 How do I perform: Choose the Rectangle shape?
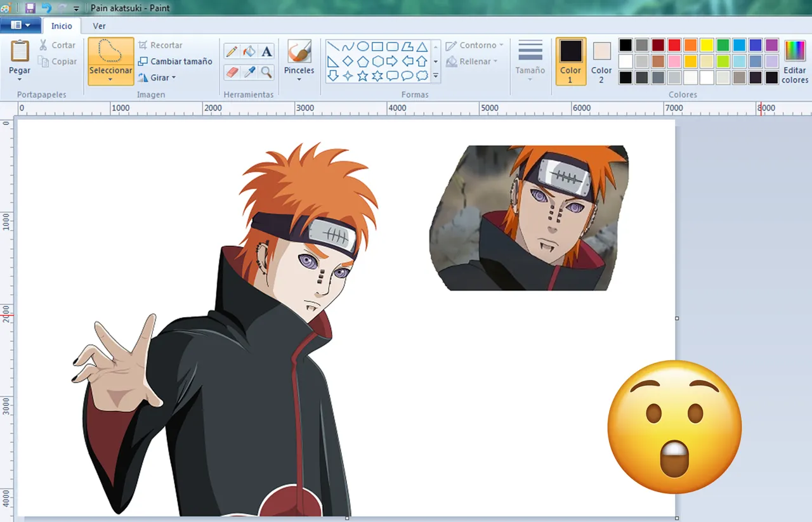pos(377,47)
